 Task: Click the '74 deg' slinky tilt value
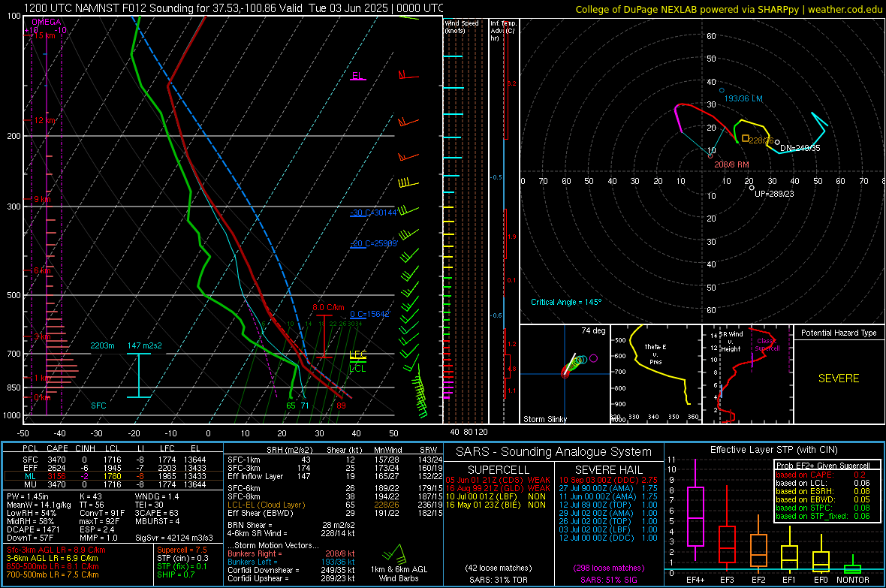593,330
